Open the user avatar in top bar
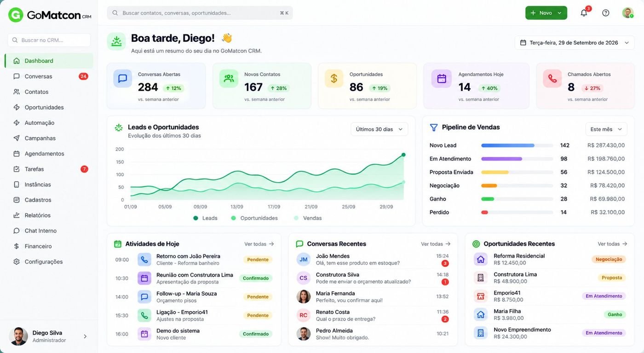Image resolution: width=644 pixels, height=353 pixels. (x=628, y=13)
